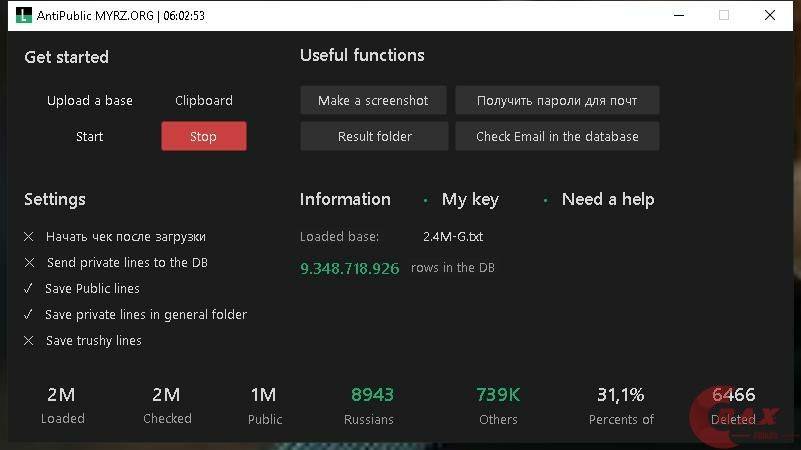Maximize the AntiPublic window

(x=724, y=16)
